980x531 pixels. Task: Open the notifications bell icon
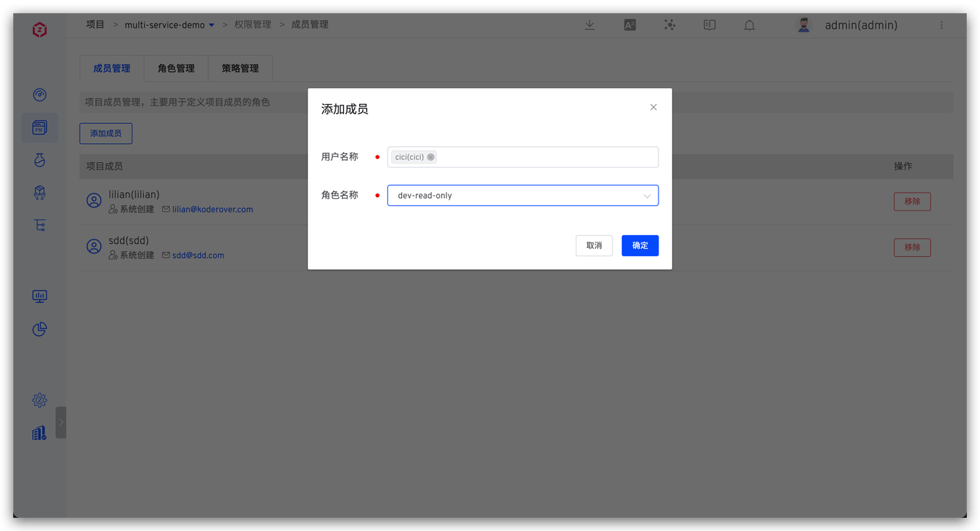point(749,24)
